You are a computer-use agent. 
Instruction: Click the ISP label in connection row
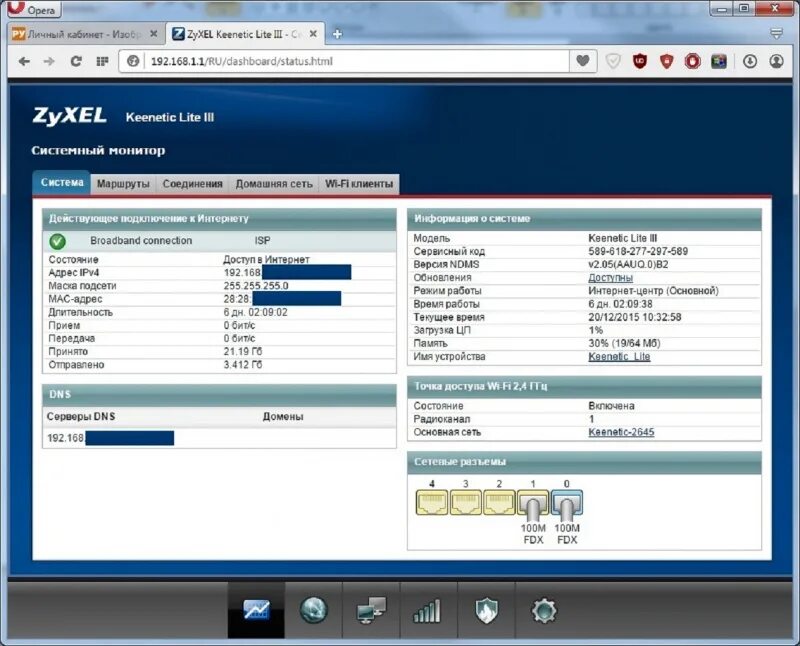pyautogui.click(x=262, y=240)
